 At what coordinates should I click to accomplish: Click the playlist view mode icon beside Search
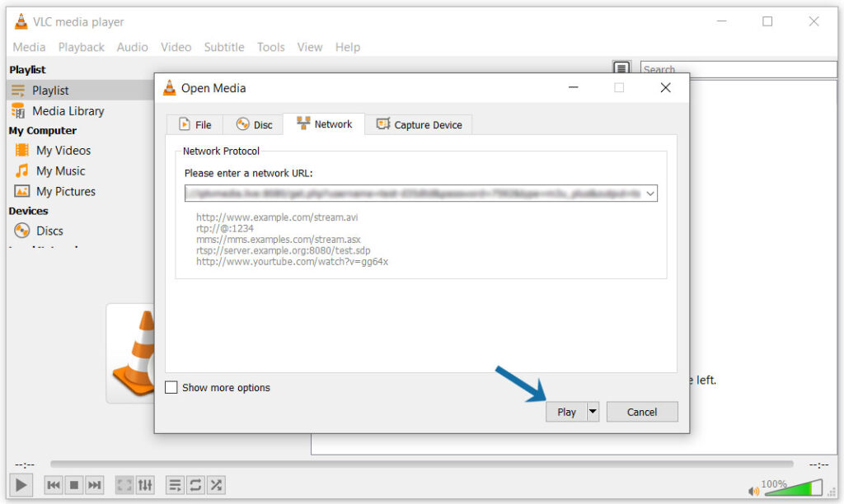tap(621, 68)
